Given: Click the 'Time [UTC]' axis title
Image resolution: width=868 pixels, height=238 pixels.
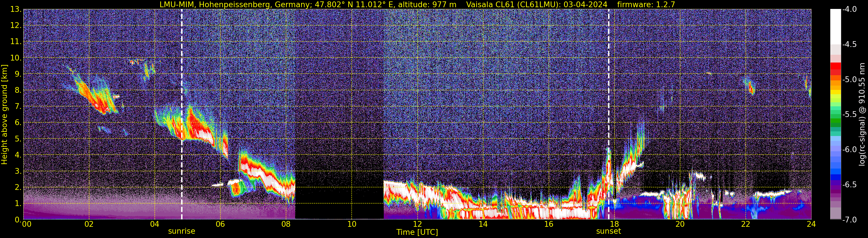Looking at the screenshot, I should click(x=417, y=232).
